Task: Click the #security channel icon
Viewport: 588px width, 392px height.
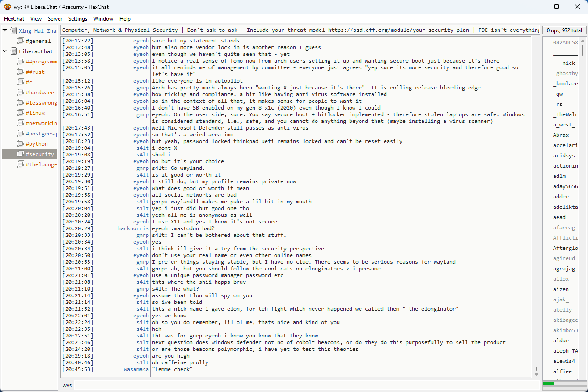Action: click(21, 154)
